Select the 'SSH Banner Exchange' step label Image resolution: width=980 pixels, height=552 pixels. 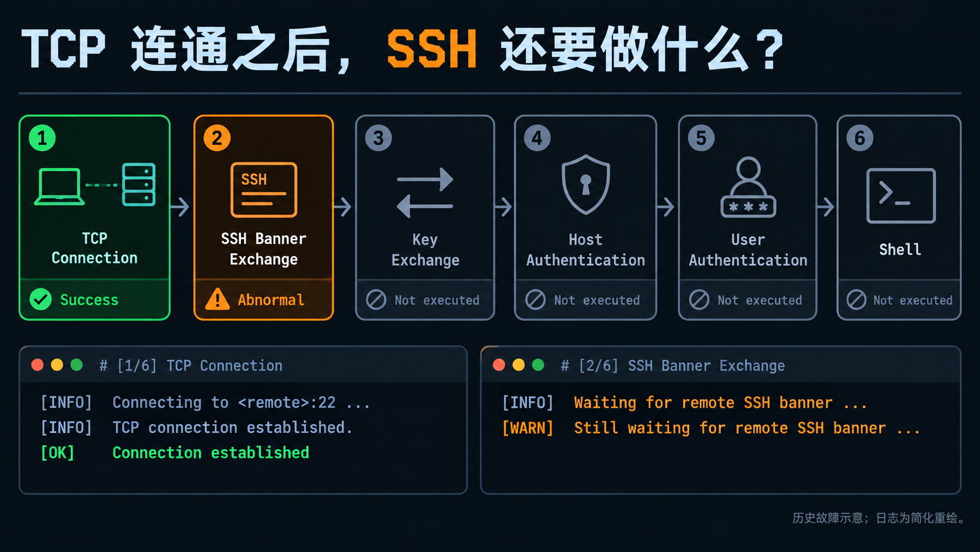click(264, 249)
